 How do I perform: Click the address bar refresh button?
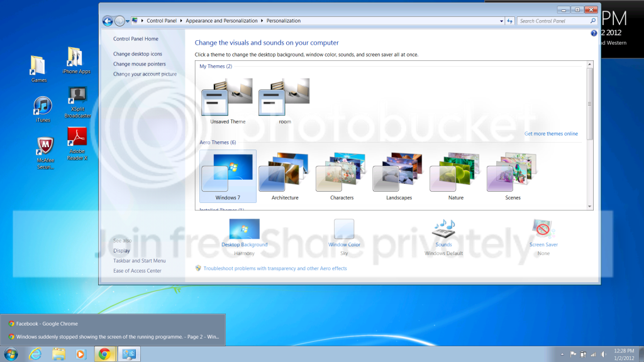click(509, 21)
